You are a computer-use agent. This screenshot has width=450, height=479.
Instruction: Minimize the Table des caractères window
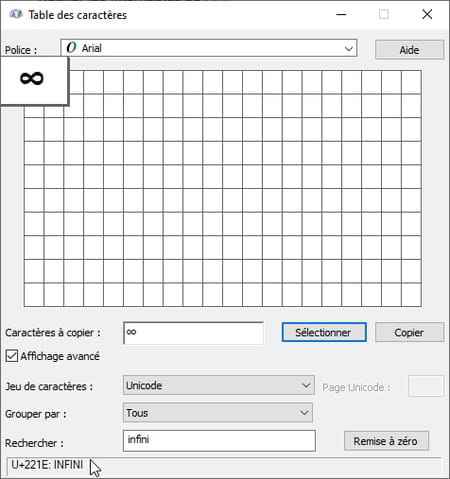pyautogui.click(x=341, y=14)
